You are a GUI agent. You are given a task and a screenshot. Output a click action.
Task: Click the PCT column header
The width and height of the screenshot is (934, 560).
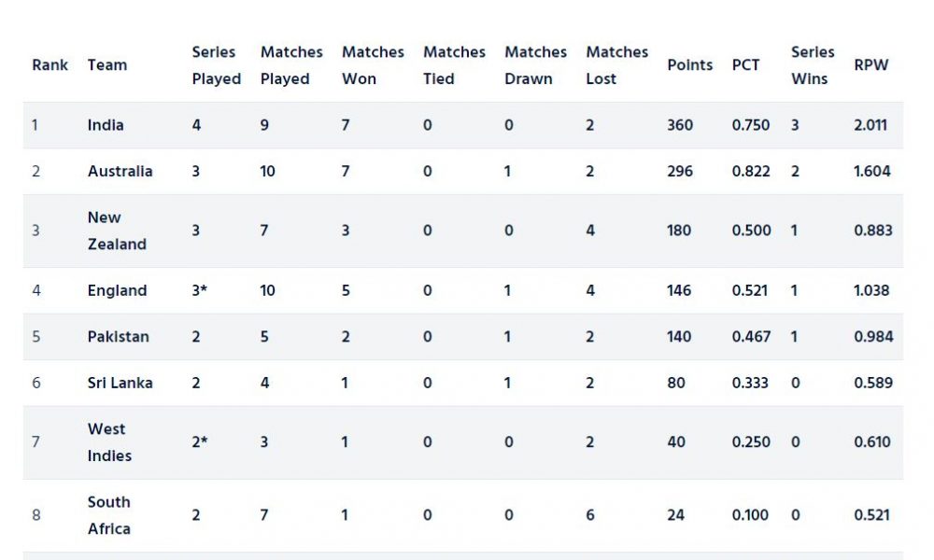click(x=745, y=65)
